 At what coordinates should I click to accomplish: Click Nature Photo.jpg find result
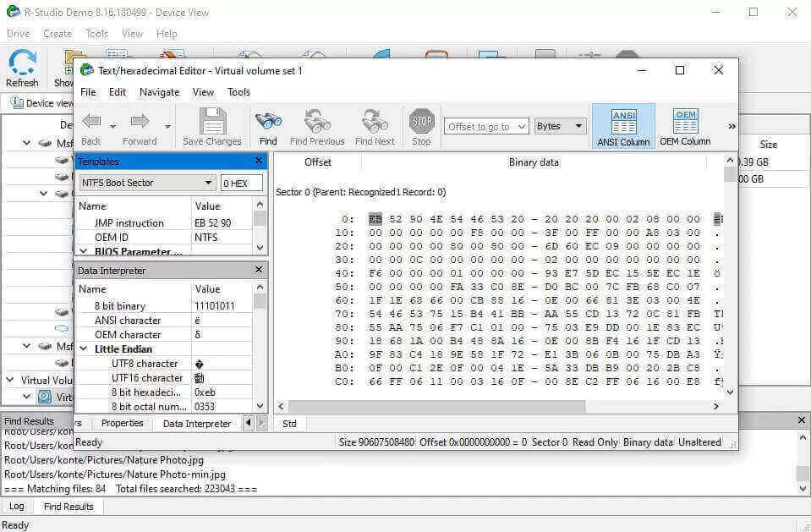coord(104,459)
